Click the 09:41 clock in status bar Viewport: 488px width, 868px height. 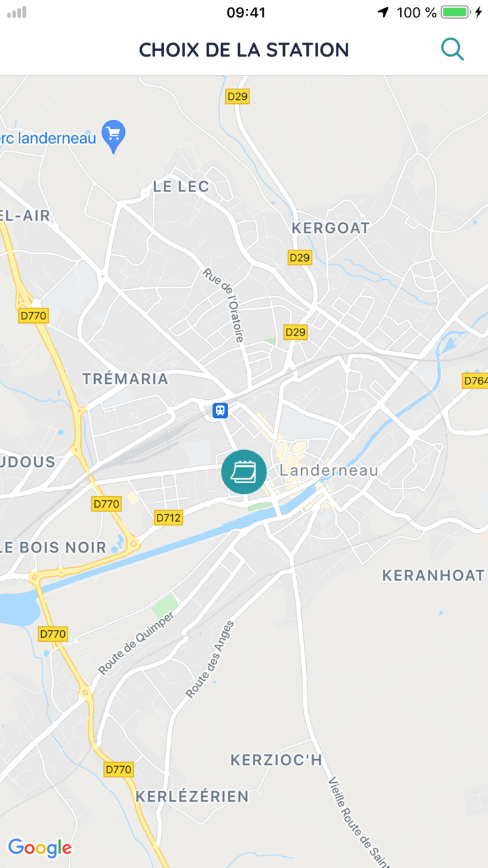[246, 13]
